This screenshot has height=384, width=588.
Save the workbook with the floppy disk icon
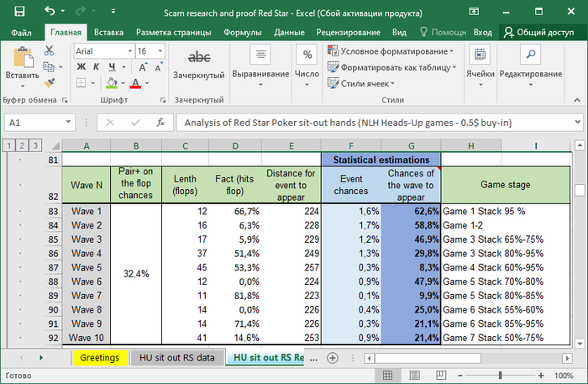pyautogui.click(x=19, y=11)
